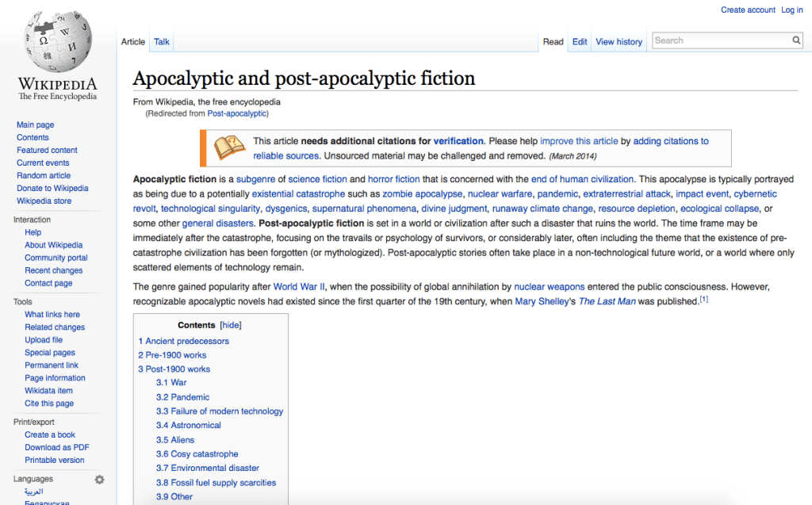The height and width of the screenshot is (505, 812).
Task: View Recent changes
Action: [x=54, y=270]
